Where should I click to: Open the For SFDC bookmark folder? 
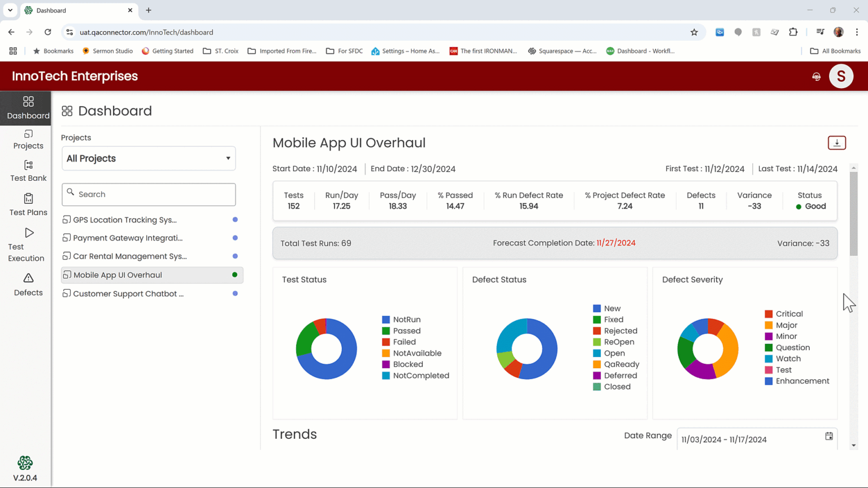coord(344,51)
